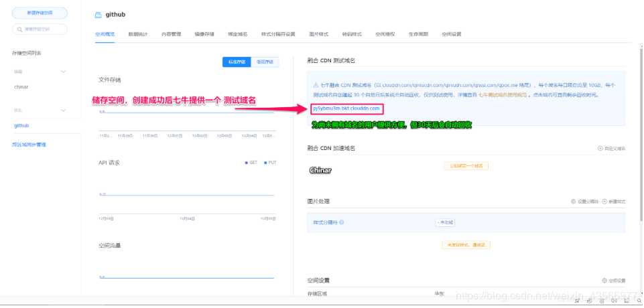Collapse the 华南 region group chevron
This screenshot has height=308, width=644.
tap(63, 72)
